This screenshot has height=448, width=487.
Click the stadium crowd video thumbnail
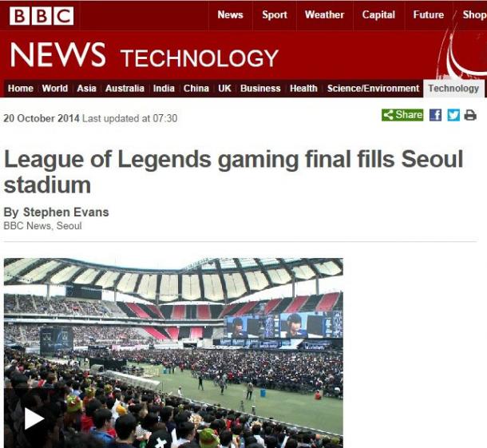(173, 353)
